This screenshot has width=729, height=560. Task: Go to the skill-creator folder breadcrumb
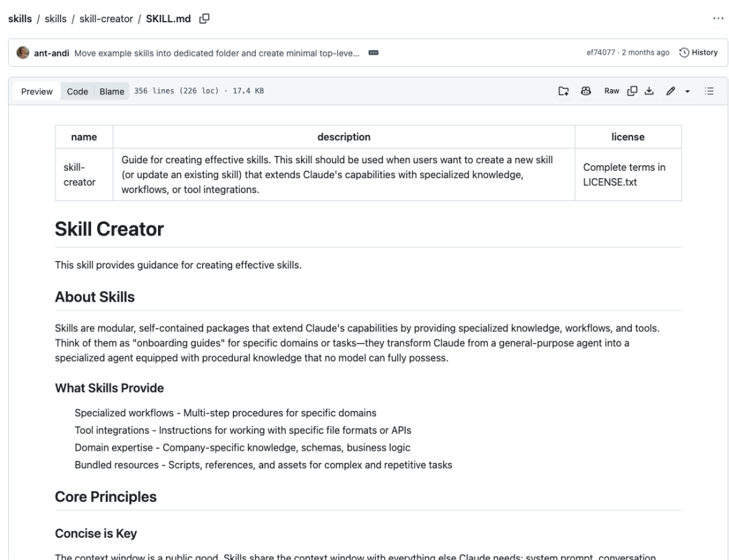pyautogui.click(x=107, y=19)
